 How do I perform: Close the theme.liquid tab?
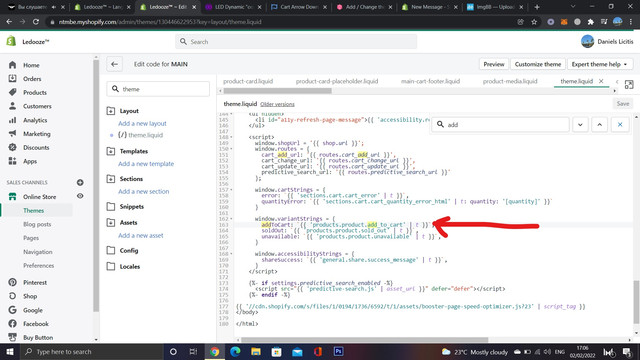[x=601, y=81]
